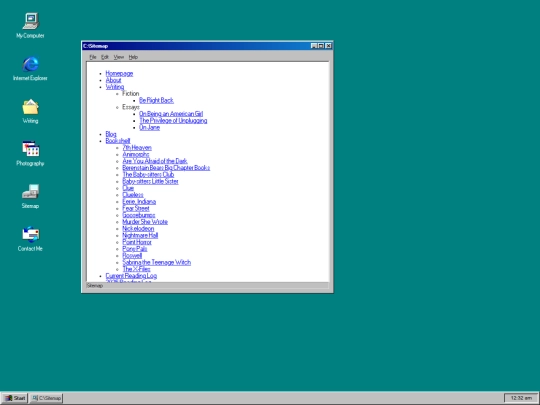Open the Writing link in the sitemap list

115,87
